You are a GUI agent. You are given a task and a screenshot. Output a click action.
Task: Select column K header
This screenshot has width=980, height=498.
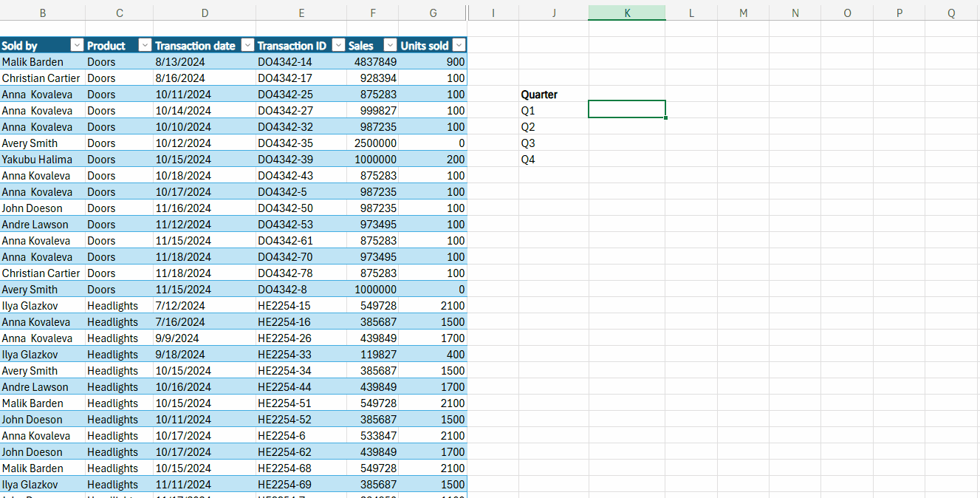click(626, 13)
